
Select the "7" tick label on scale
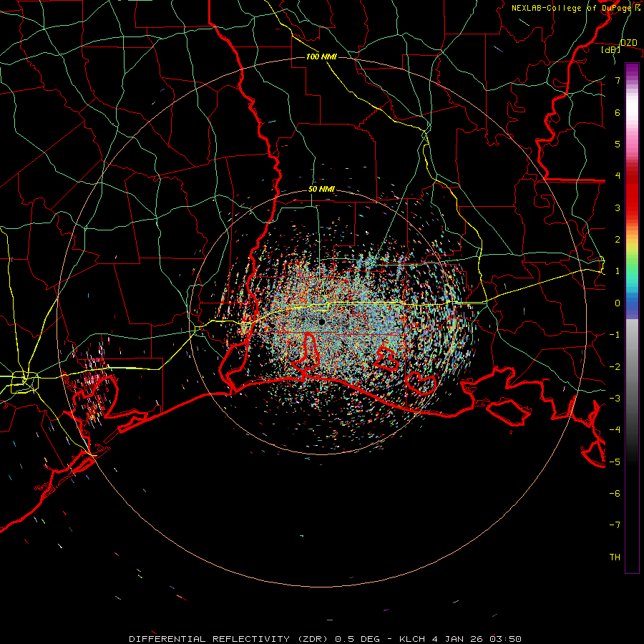[x=618, y=80]
